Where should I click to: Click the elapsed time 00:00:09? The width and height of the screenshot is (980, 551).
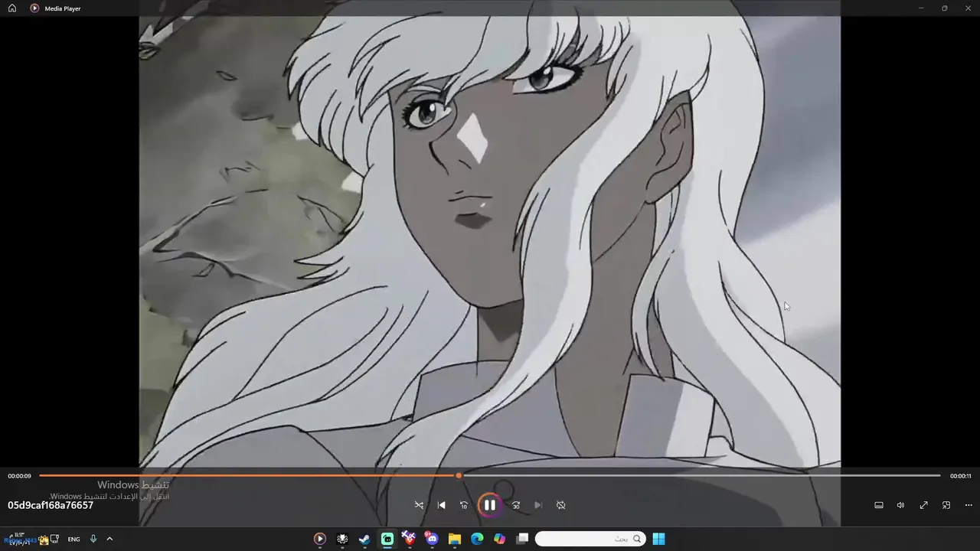tap(19, 476)
